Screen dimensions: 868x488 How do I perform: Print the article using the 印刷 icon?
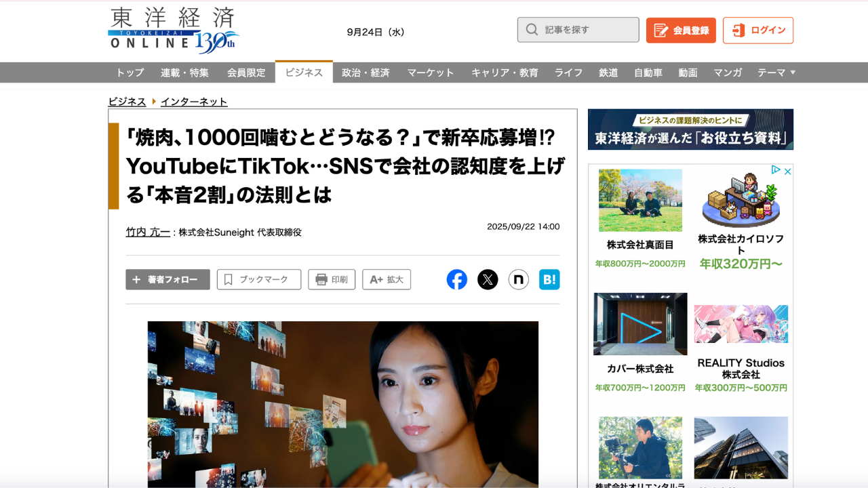point(332,279)
